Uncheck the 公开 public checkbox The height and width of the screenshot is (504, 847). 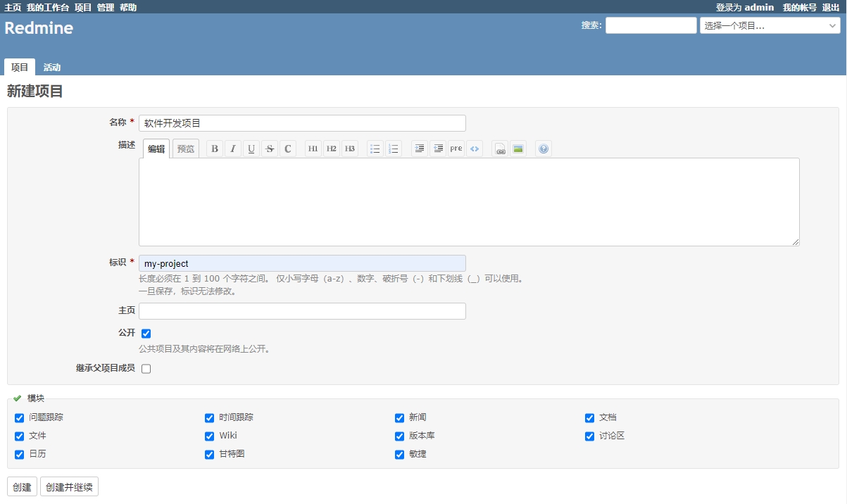146,334
